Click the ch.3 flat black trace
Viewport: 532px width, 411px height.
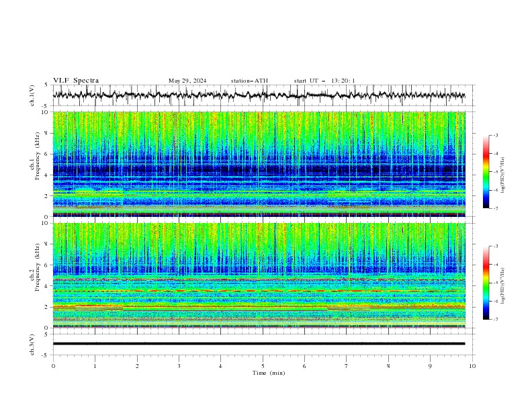point(259,344)
